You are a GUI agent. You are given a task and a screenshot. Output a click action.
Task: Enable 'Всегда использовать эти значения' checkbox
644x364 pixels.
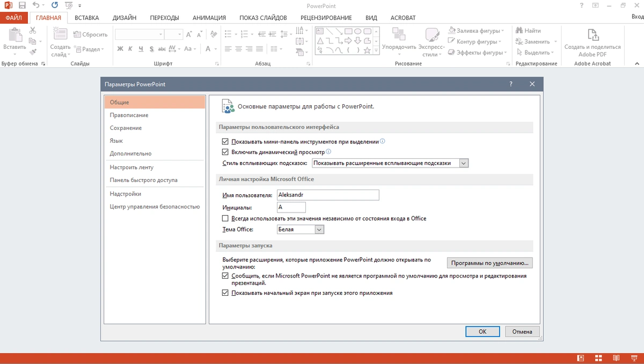click(x=225, y=219)
